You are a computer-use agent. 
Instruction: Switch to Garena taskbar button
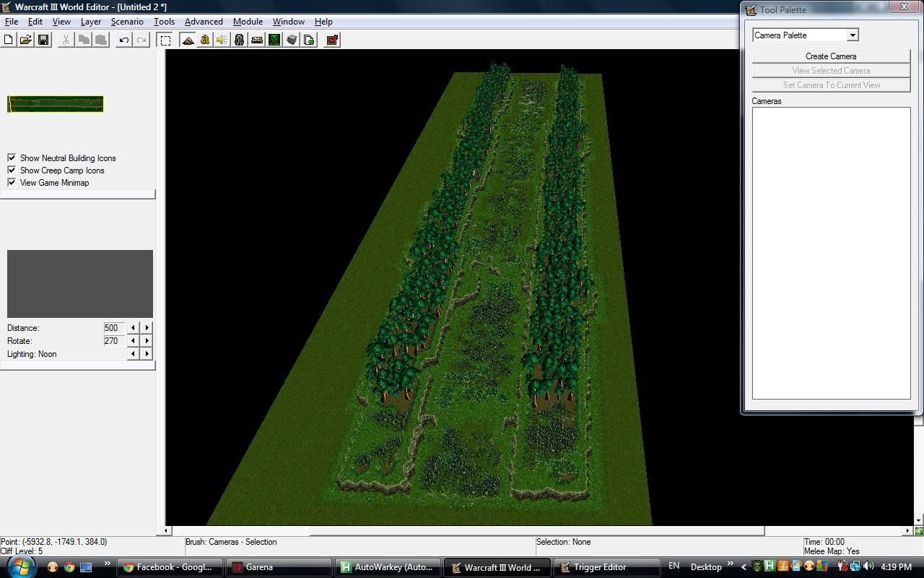279,567
